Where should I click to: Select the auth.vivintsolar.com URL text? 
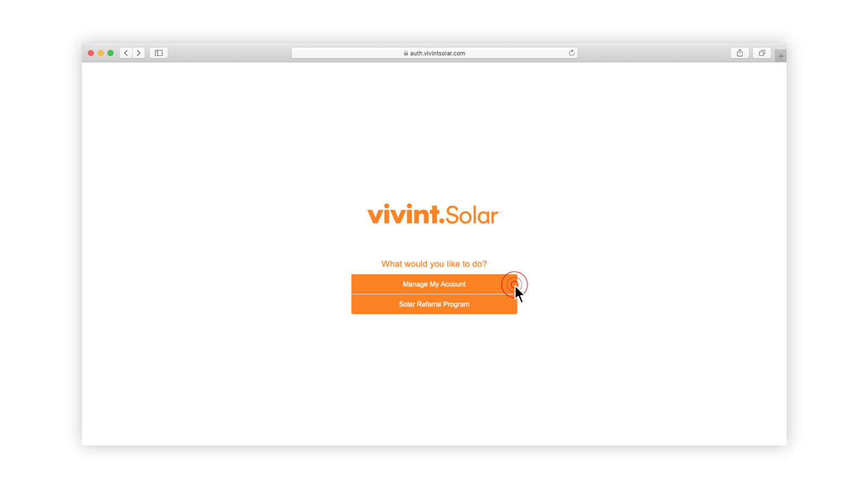click(x=437, y=53)
